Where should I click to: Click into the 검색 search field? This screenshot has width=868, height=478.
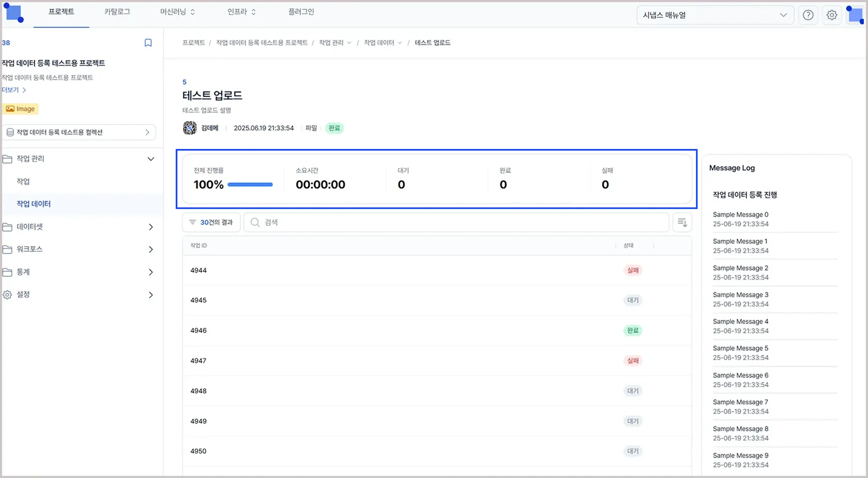pos(456,222)
